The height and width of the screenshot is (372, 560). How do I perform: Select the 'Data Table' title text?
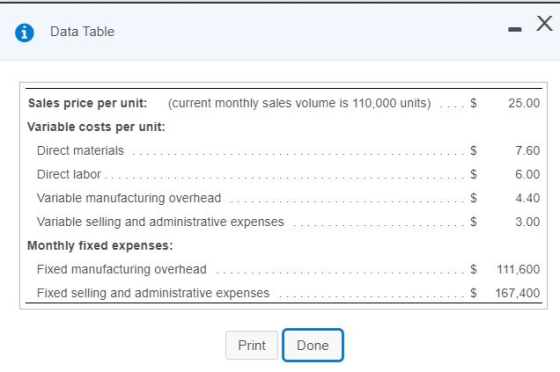(82, 31)
